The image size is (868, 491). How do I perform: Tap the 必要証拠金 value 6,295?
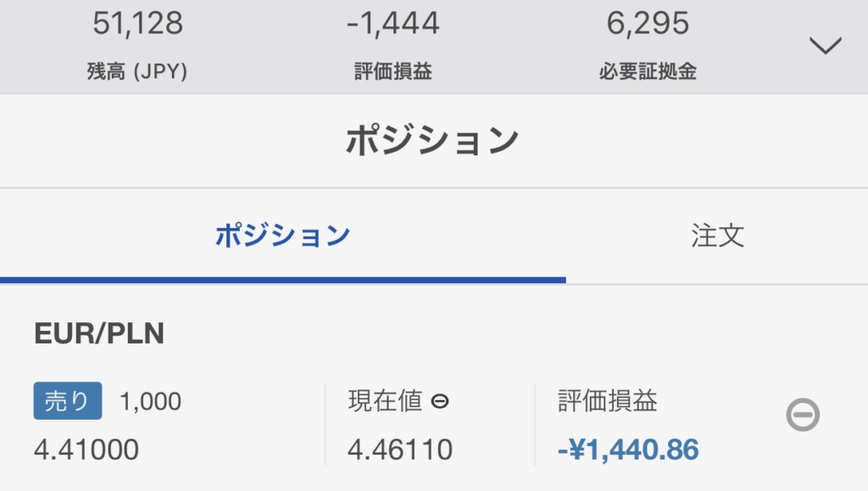click(x=648, y=23)
